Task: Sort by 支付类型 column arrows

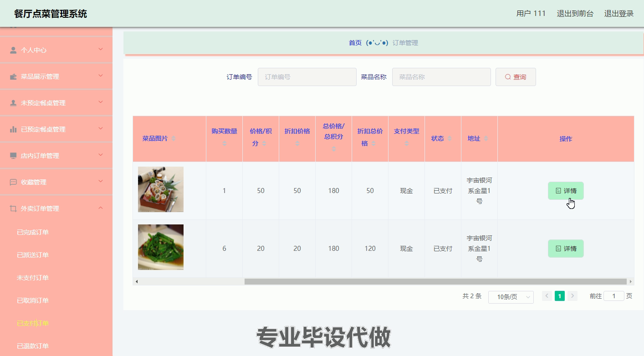Action: [406, 143]
